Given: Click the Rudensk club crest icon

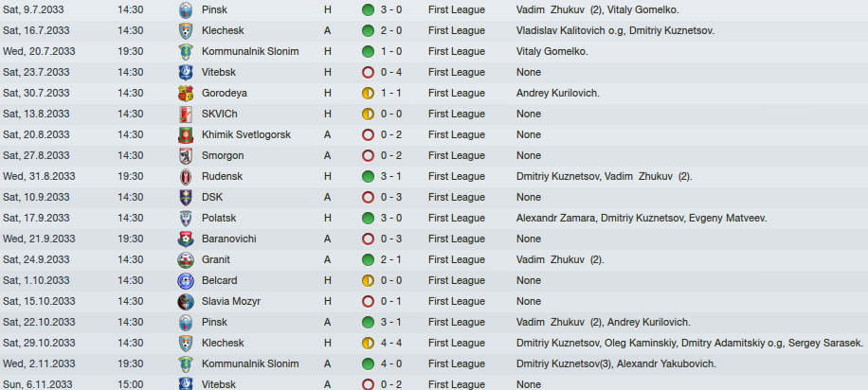Looking at the screenshot, I should pyautogui.click(x=186, y=176).
